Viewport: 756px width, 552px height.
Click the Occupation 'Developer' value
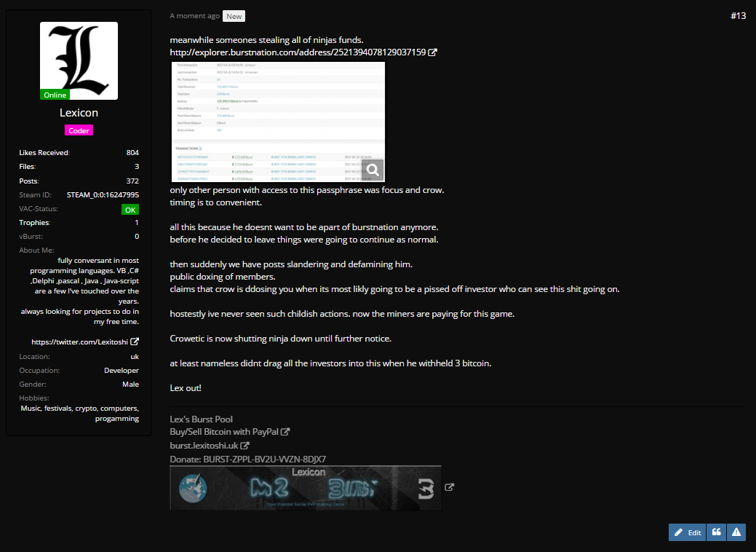122,371
